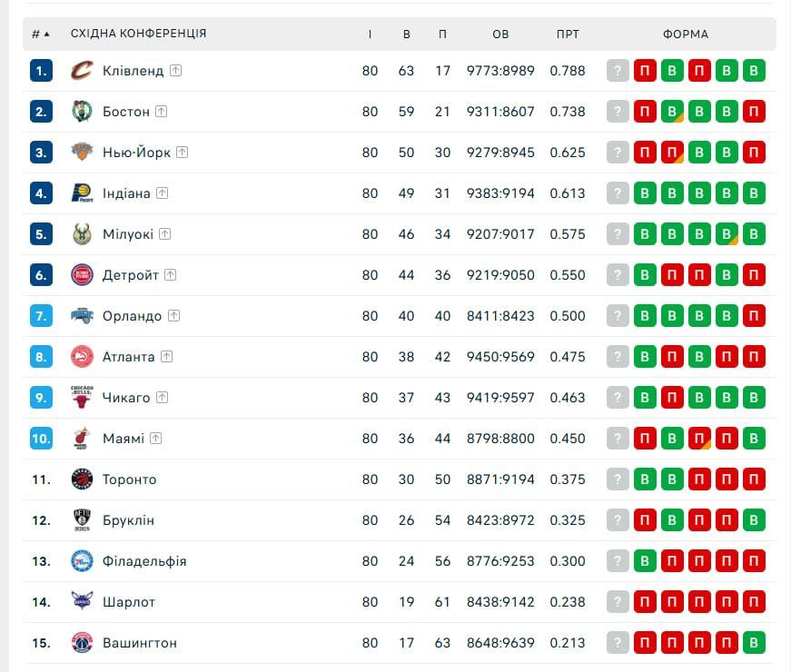Click the Milwaukee Bucks team logo

tap(83, 234)
